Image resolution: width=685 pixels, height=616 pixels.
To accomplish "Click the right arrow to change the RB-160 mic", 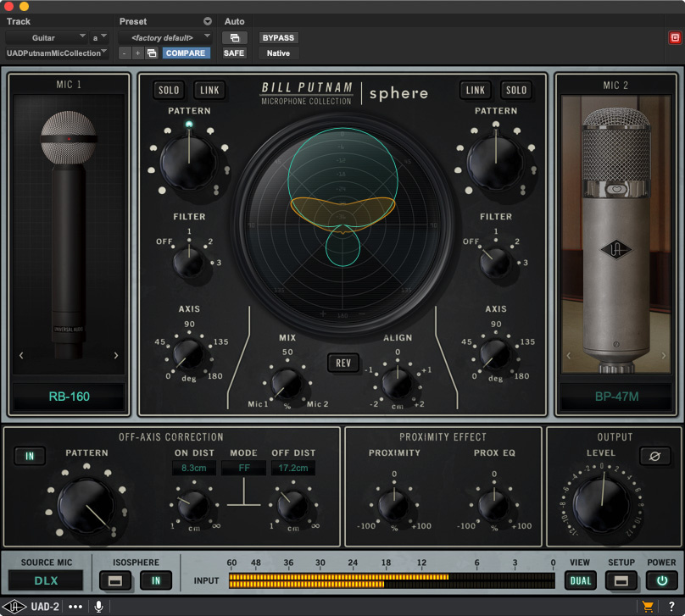I will [x=117, y=356].
